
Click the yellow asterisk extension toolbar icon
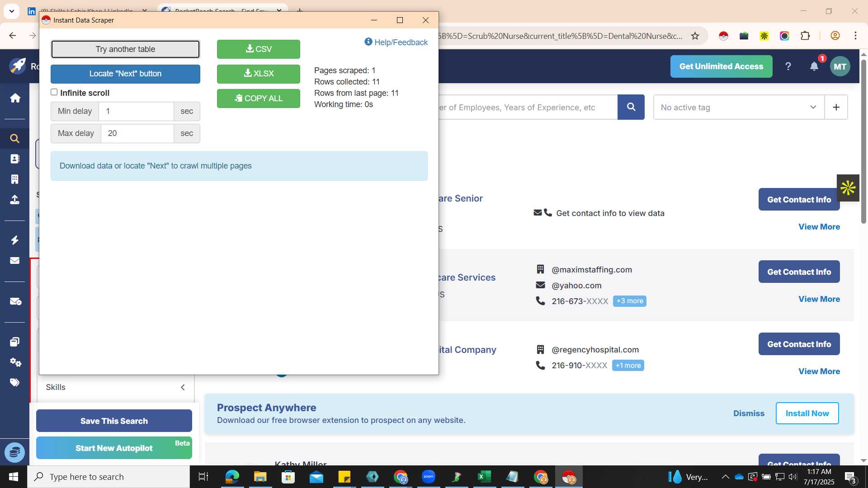[x=764, y=36]
